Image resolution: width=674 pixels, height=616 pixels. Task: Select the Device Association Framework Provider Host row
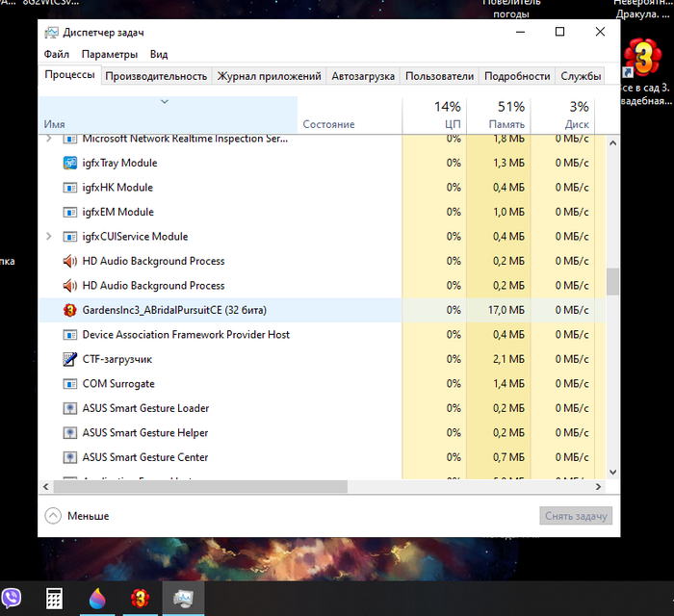323,335
